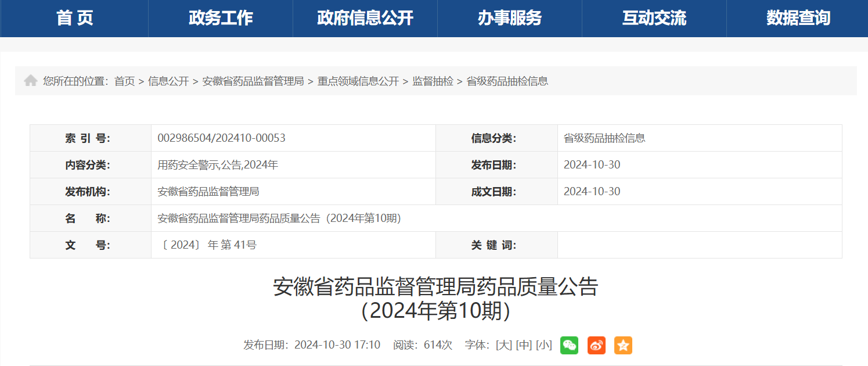This screenshot has height=366, width=868.
Task: Click 省级药品抽检信息 in 信息分类 row
Action: point(604,138)
